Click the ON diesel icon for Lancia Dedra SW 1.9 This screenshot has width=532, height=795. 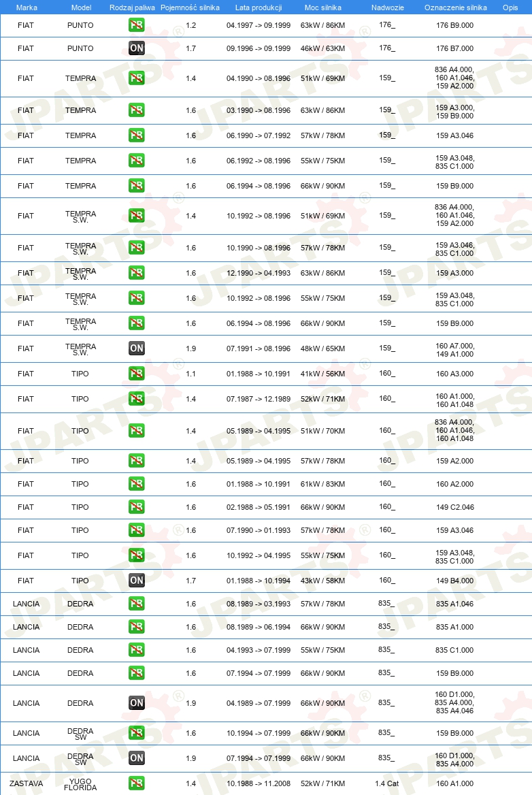click(x=136, y=758)
